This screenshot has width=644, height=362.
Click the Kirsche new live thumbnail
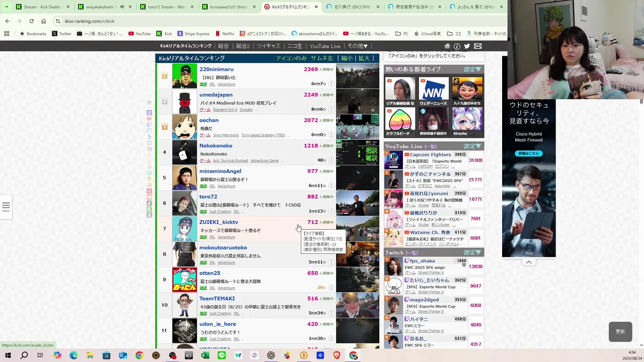coord(467,122)
